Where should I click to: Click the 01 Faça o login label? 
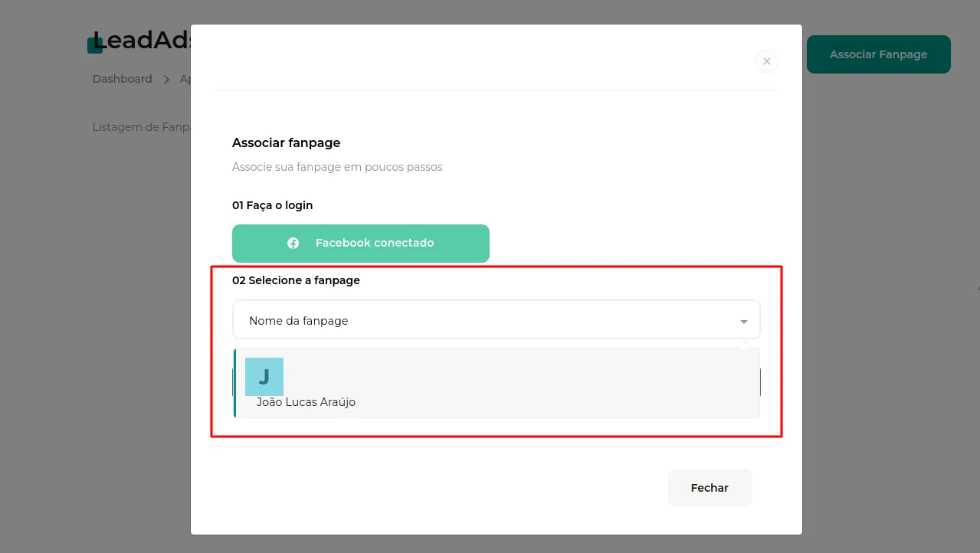[x=273, y=205]
